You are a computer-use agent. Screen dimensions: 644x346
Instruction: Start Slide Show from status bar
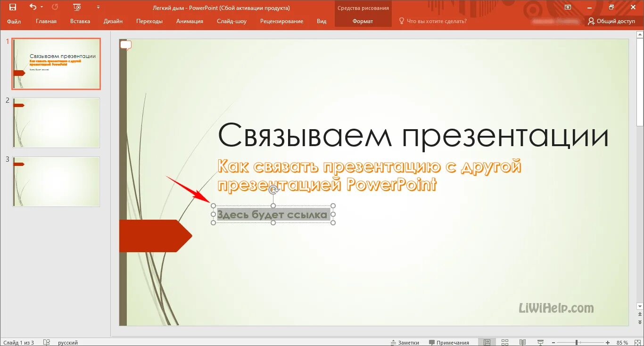click(x=540, y=342)
